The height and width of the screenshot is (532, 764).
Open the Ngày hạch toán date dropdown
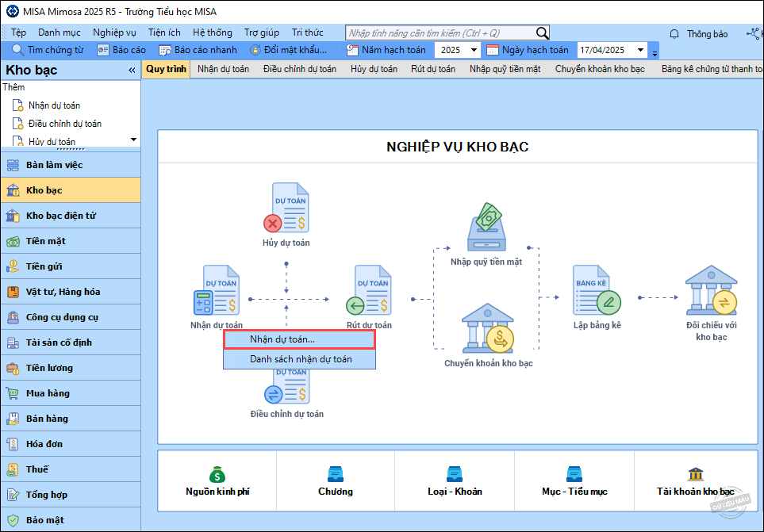(640, 50)
